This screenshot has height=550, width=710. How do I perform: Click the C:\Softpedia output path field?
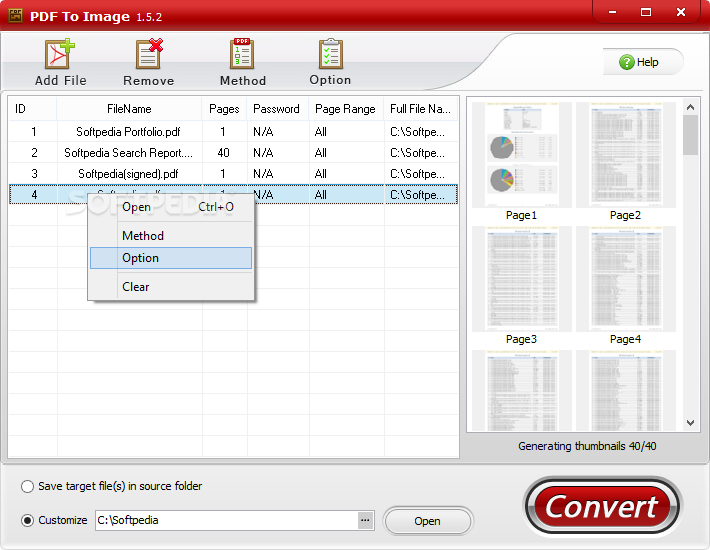point(226,521)
